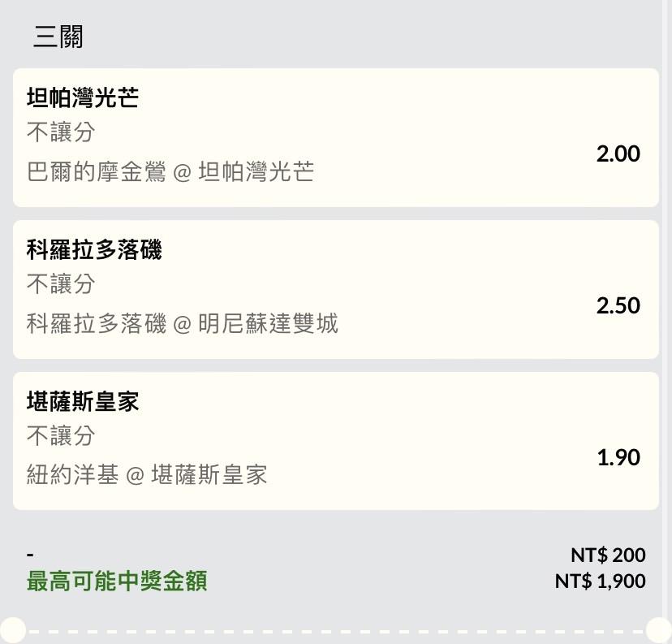Screen dimensions: 672x644
Task: Click the 2.50 odds value
Action: coord(618,305)
